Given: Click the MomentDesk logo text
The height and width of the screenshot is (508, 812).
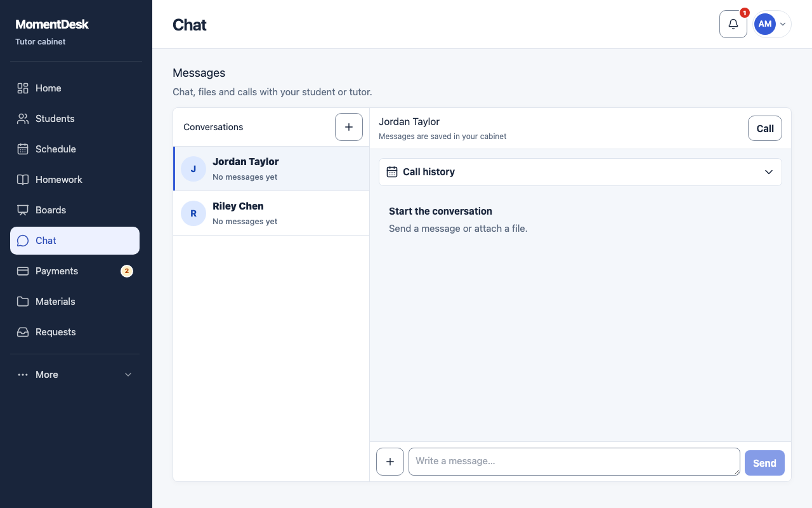Looking at the screenshot, I should pyautogui.click(x=52, y=24).
